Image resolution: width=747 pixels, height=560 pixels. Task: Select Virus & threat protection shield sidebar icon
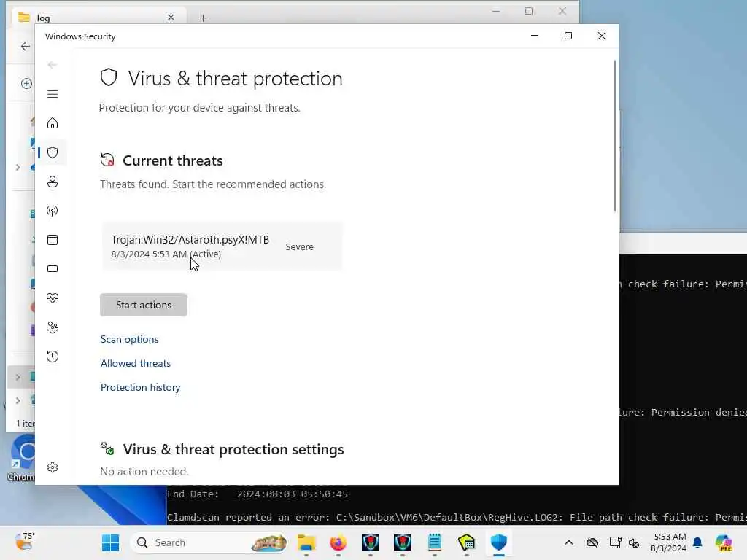pos(53,152)
